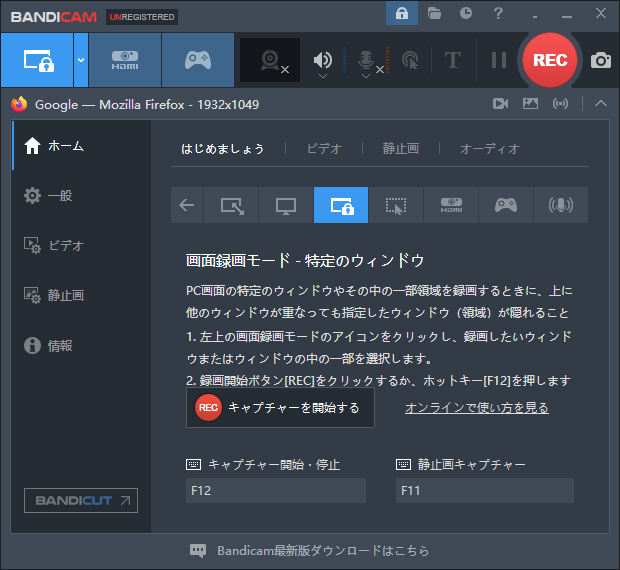
Task: Select specific window mode icon in mode row
Action: pyautogui.click(x=341, y=205)
